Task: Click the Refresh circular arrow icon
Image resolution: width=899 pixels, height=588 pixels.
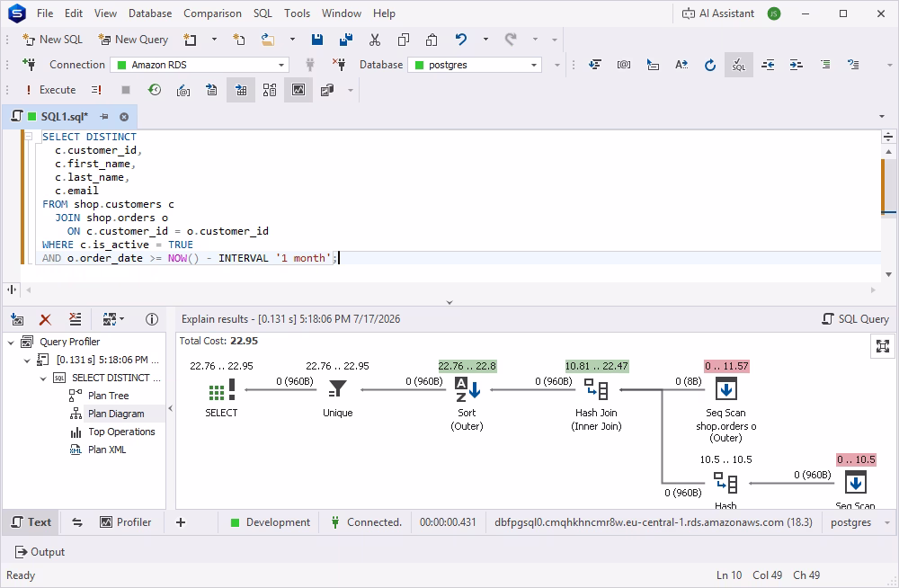Action: pos(710,65)
